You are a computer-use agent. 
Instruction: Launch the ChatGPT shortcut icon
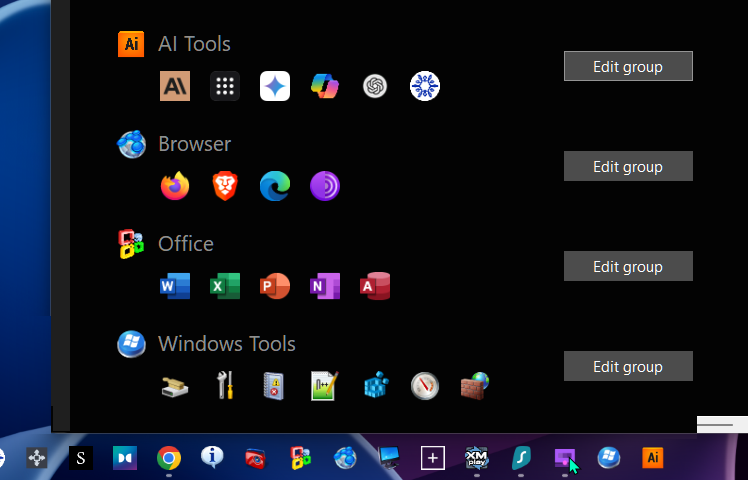(375, 86)
